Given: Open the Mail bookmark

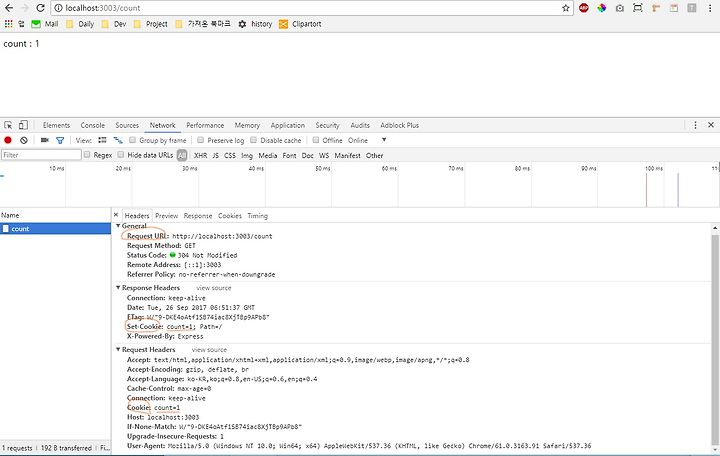Looking at the screenshot, I should [x=45, y=24].
